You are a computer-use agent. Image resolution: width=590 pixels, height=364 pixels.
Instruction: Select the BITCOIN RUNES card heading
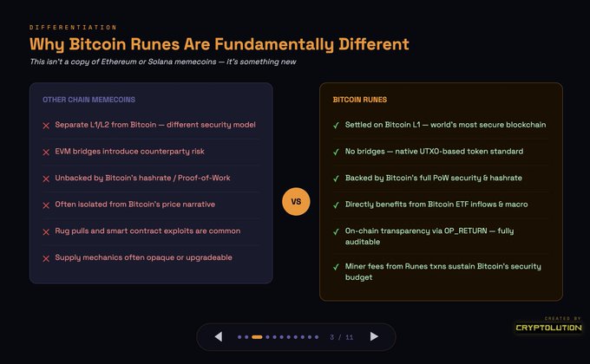coord(360,100)
